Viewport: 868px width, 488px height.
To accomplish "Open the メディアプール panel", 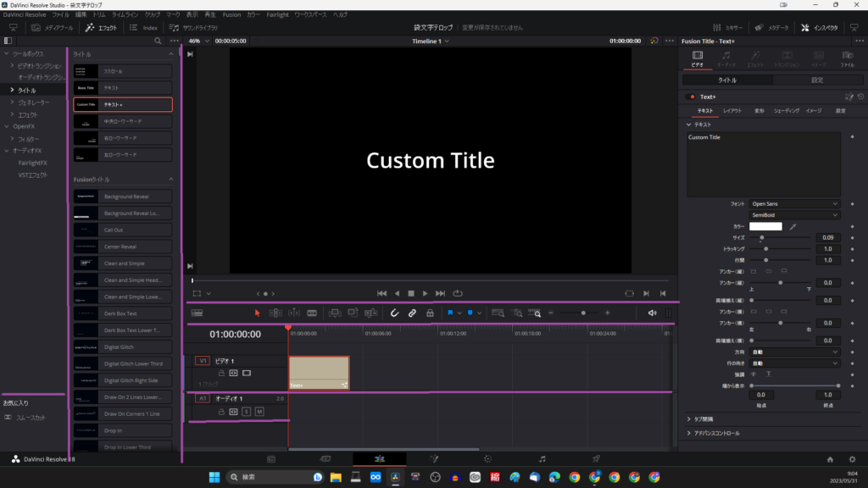I will [x=52, y=27].
